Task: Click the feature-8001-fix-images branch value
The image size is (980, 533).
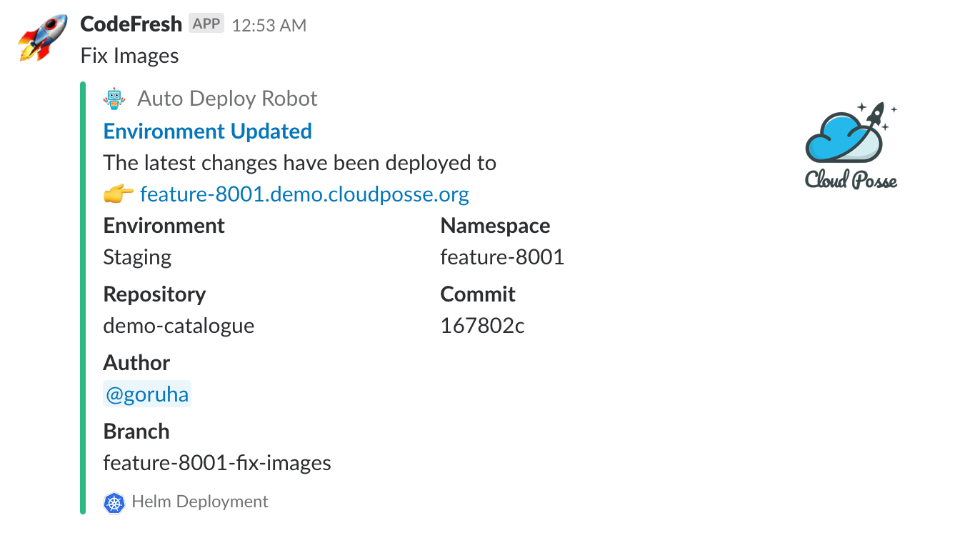Action: (217, 463)
